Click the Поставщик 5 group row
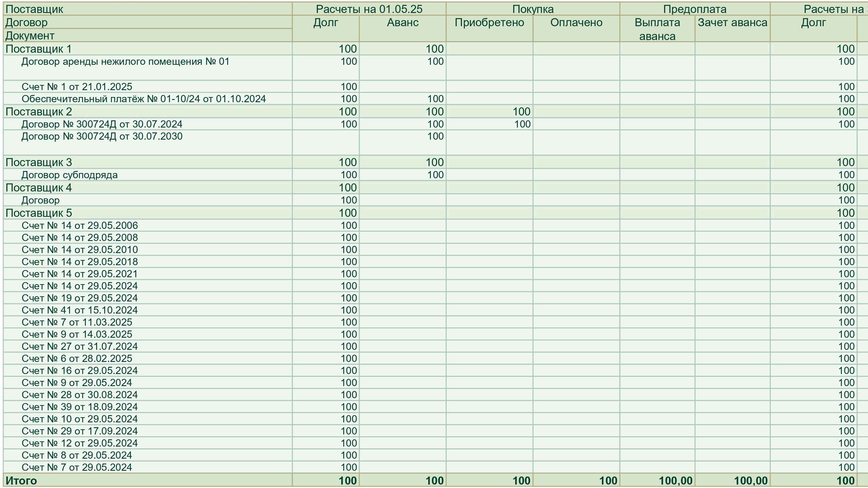 tap(38, 213)
